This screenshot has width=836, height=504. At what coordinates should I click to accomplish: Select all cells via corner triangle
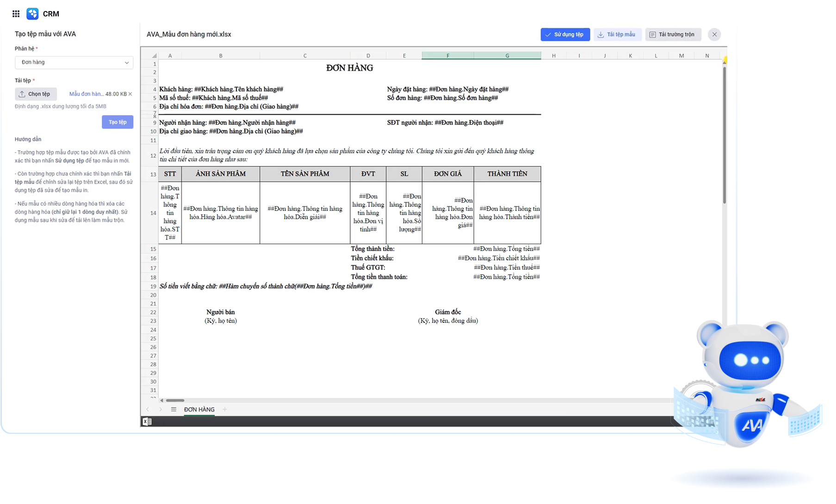(154, 55)
